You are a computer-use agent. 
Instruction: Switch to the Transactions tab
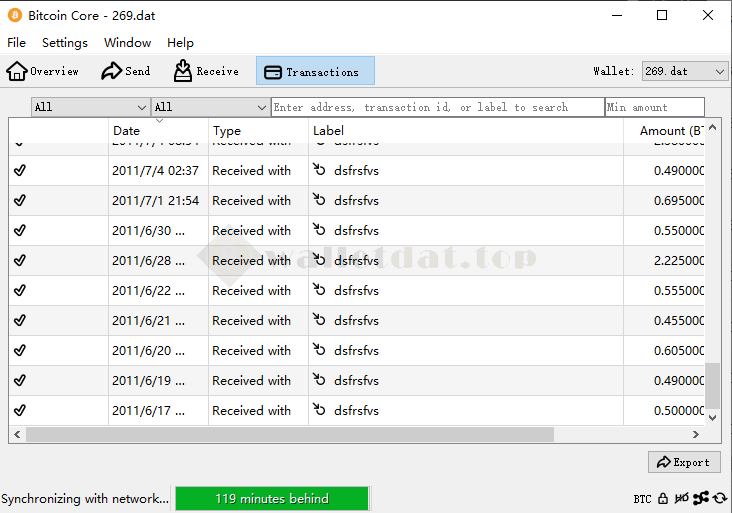315,71
